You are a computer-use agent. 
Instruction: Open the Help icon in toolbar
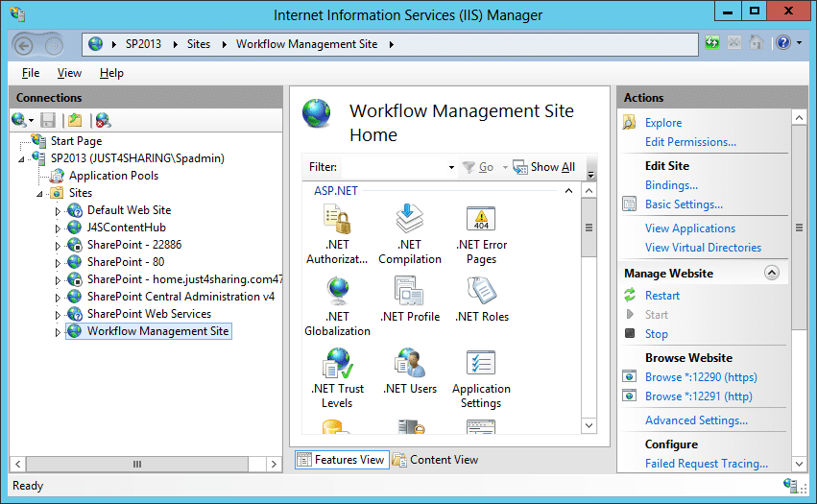click(x=783, y=43)
